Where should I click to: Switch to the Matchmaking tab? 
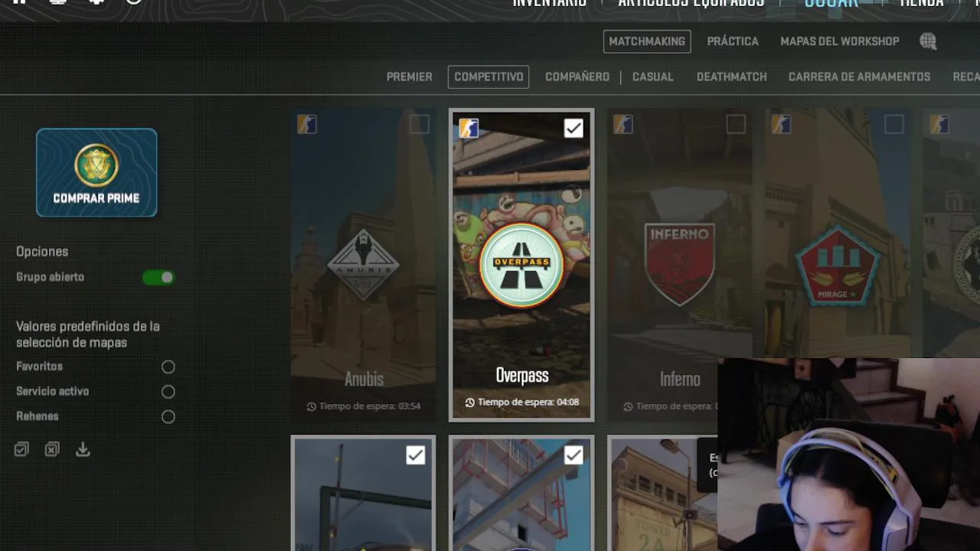[x=647, y=41]
